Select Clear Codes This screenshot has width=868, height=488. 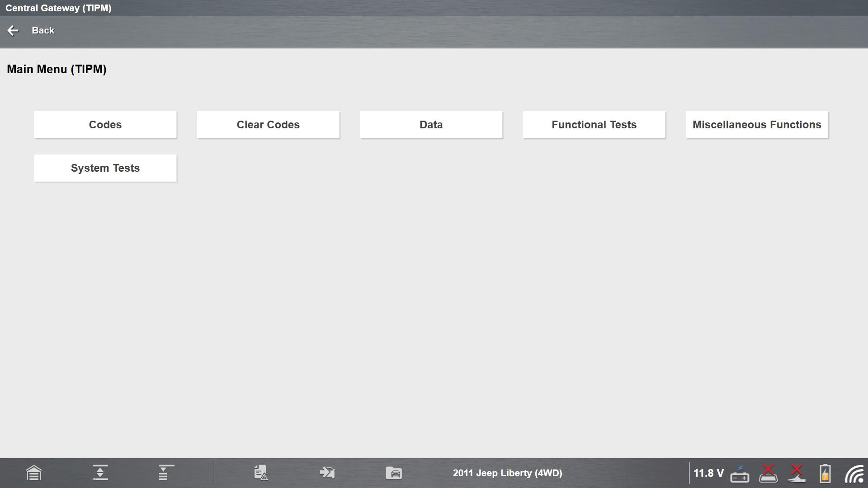[268, 125]
